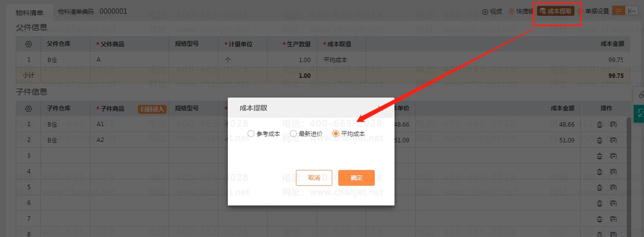644x237 pixels.
Task: Copy empty child row 3
Action: (x=613, y=156)
